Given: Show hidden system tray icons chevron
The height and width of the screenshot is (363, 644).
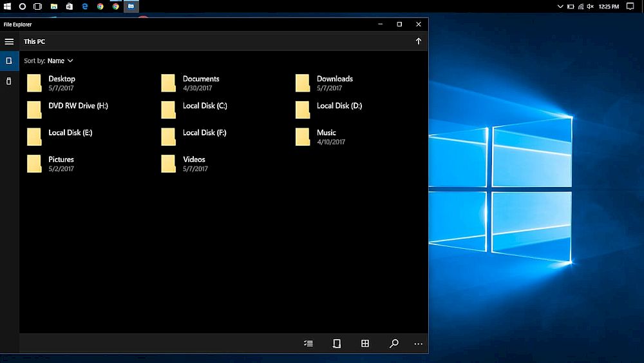Looking at the screenshot, I should [x=560, y=6].
